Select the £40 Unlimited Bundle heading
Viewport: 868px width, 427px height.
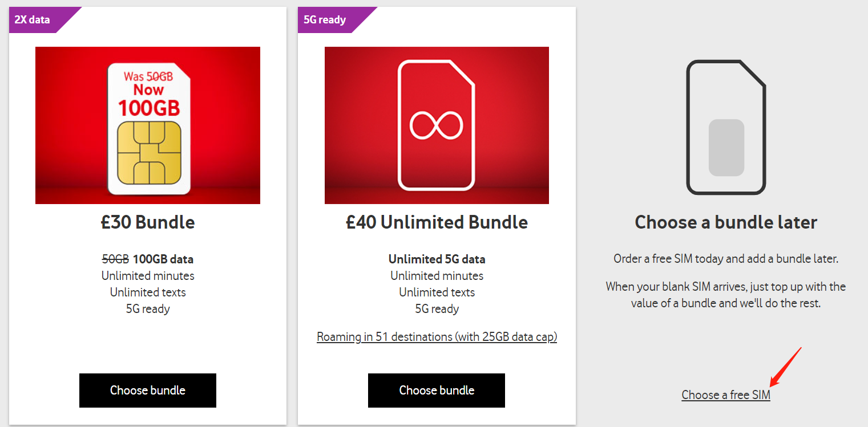click(x=437, y=222)
